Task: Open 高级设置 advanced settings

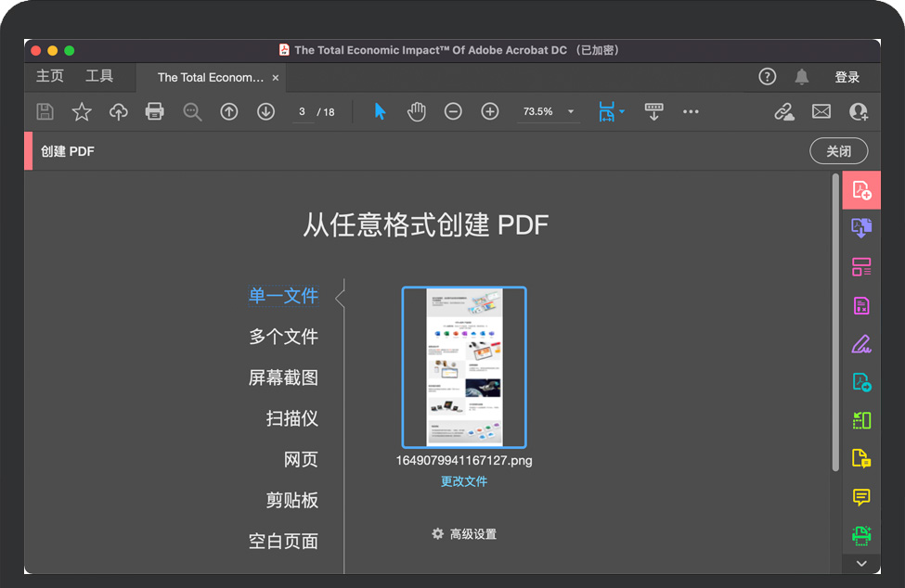Action: pos(464,534)
